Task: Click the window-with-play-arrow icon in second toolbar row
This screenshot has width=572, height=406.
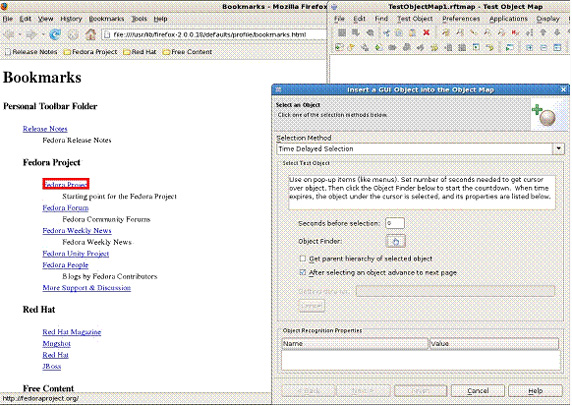Action: coord(510,47)
